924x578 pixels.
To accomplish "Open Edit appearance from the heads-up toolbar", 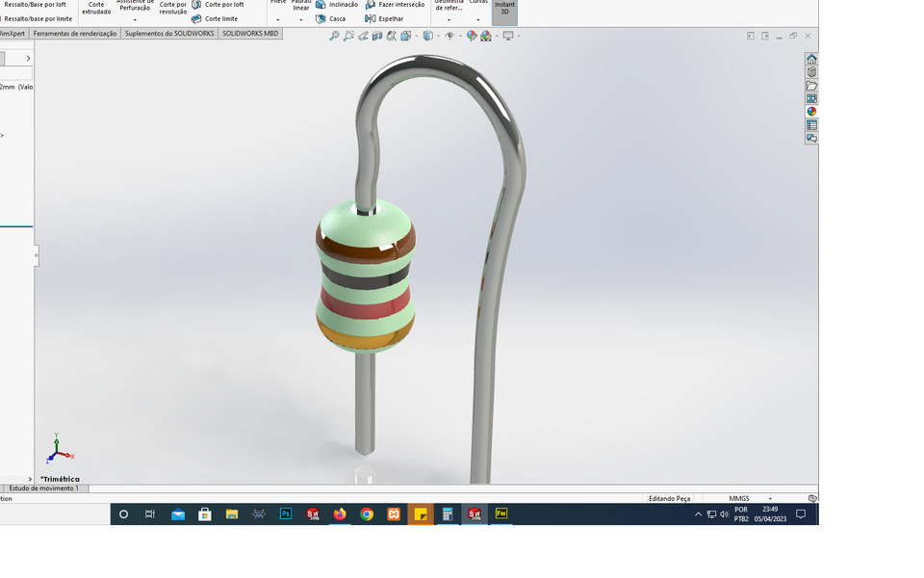I will [x=471, y=36].
